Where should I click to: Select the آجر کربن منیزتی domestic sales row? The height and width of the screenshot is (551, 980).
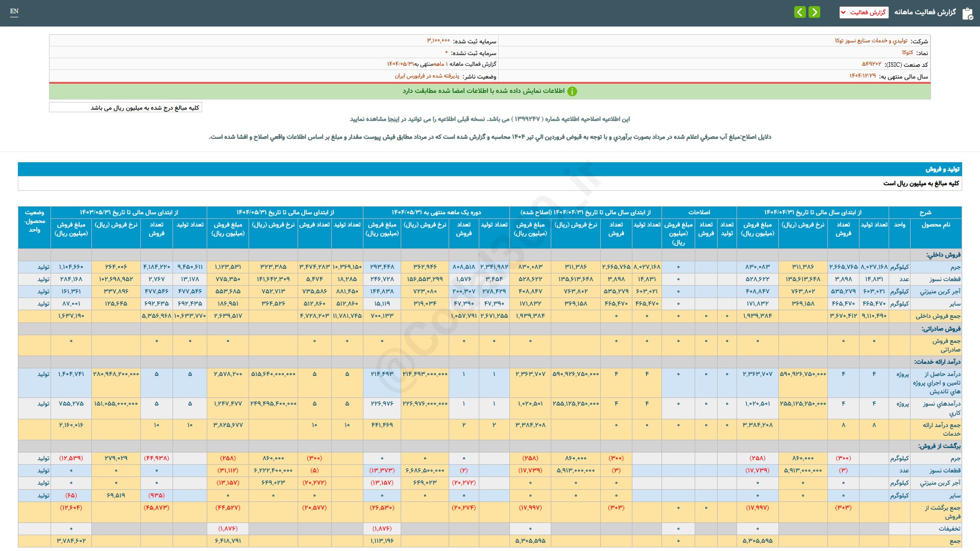[940, 292]
